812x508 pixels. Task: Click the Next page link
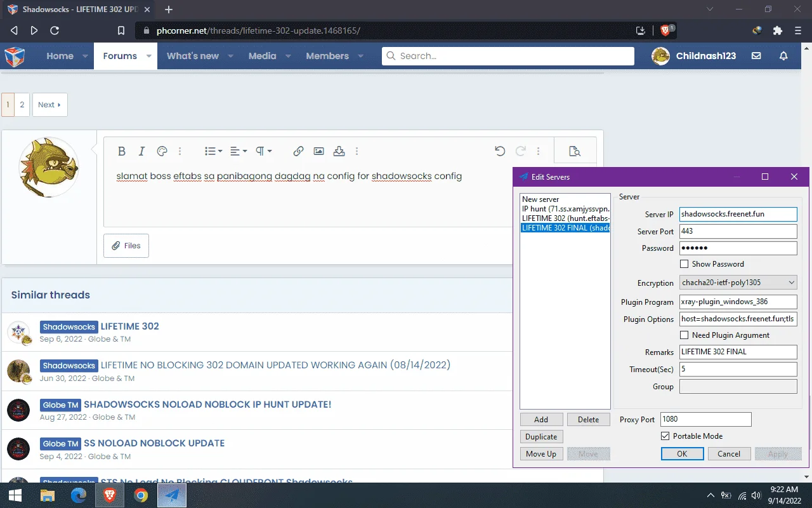(49, 105)
